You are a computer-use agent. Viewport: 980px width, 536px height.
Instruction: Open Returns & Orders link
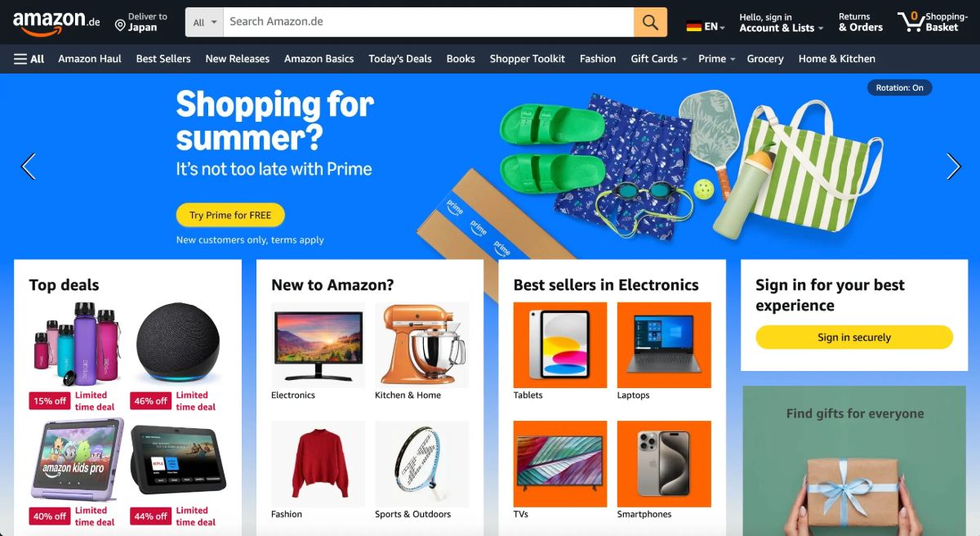(860, 22)
